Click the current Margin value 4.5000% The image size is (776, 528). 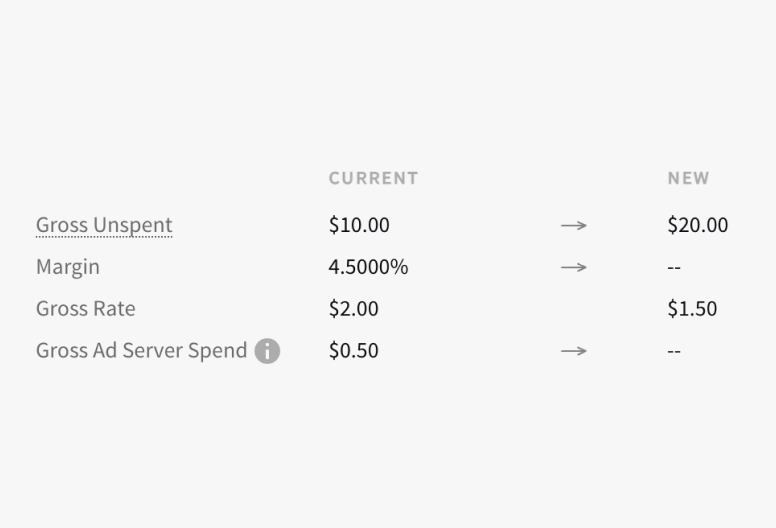point(368,267)
